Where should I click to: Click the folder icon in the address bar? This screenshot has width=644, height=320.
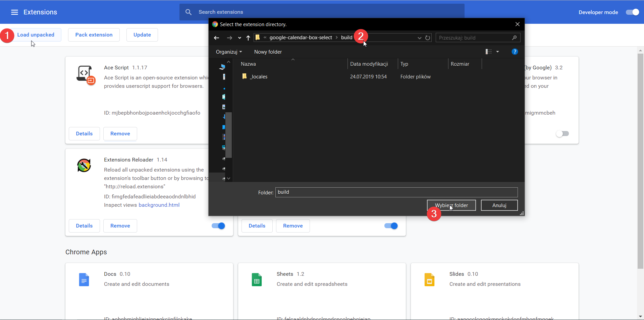pos(258,38)
